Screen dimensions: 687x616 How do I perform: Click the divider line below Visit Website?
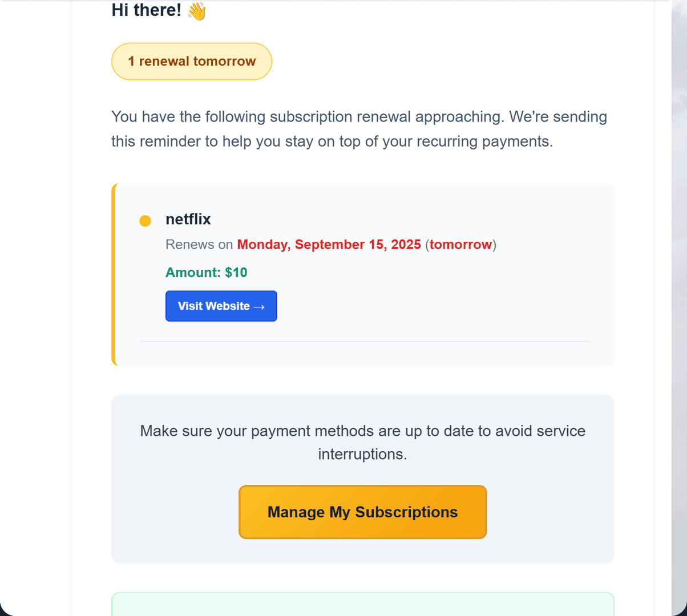coord(365,342)
